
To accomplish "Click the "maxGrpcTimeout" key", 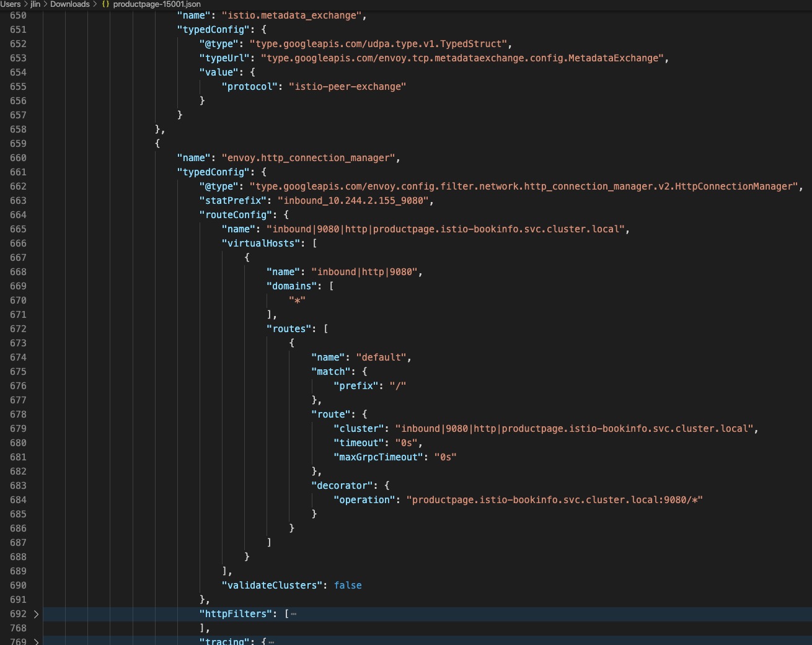I will tap(378, 457).
